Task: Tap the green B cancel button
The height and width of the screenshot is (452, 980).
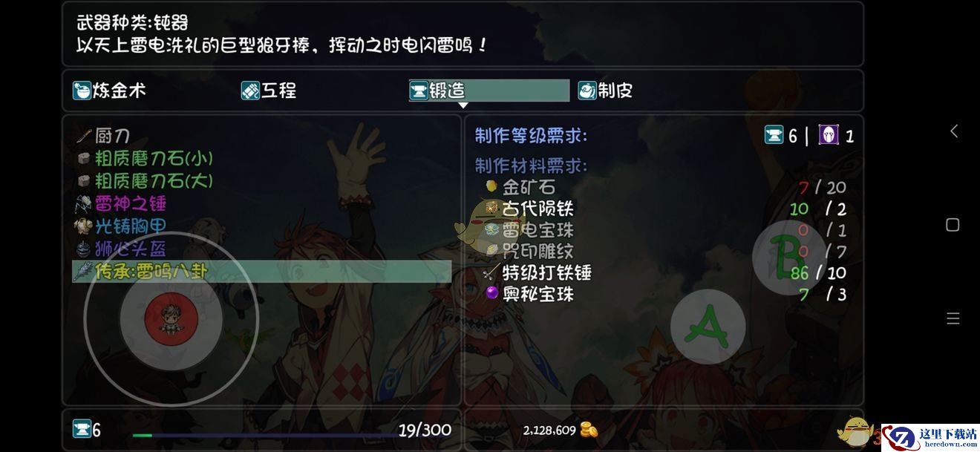Action: point(788,257)
